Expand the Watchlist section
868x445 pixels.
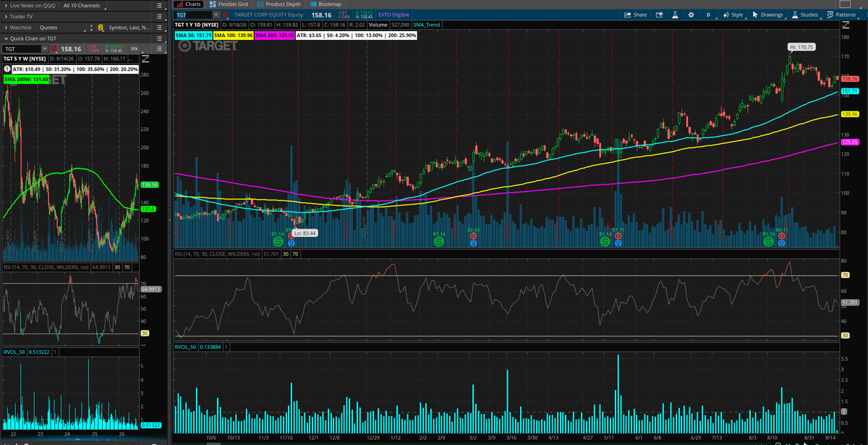coord(6,27)
